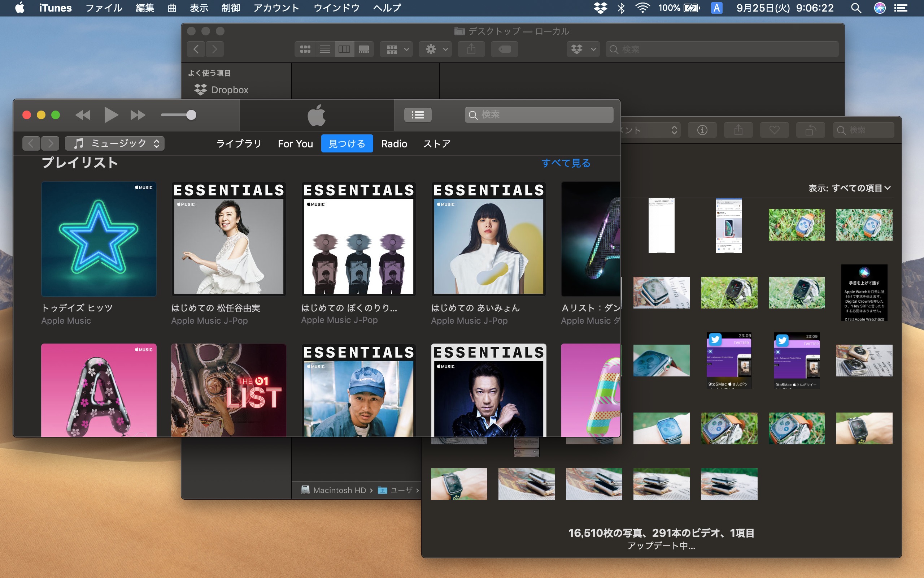
Task: Open Notification Center icon
Action: pyautogui.click(x=901, y=8)
